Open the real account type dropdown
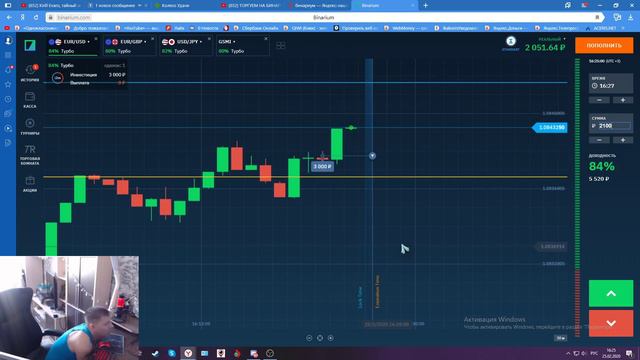Viewport: 640px width, 360px height. 552,39
